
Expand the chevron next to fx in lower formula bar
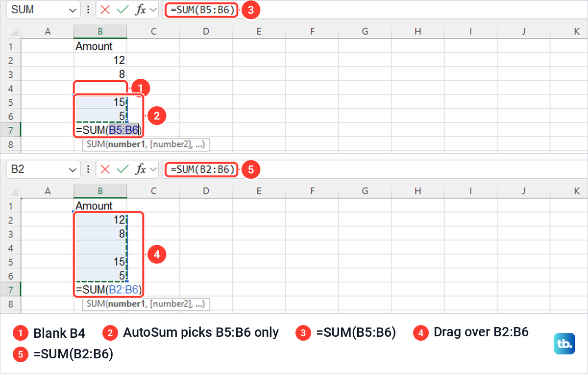[x=153, y=169]
